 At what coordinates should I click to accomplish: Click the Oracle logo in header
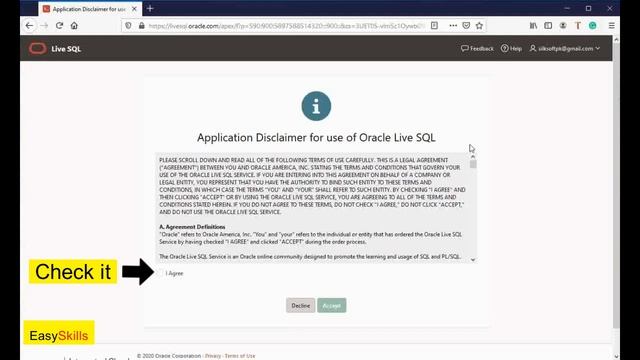37,49
